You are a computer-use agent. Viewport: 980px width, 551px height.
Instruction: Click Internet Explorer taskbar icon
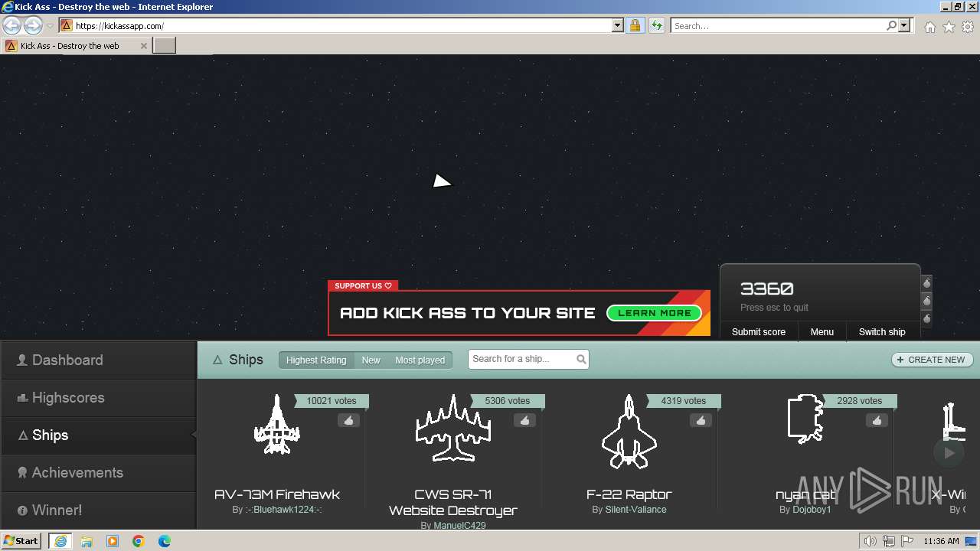coord(60,541)
